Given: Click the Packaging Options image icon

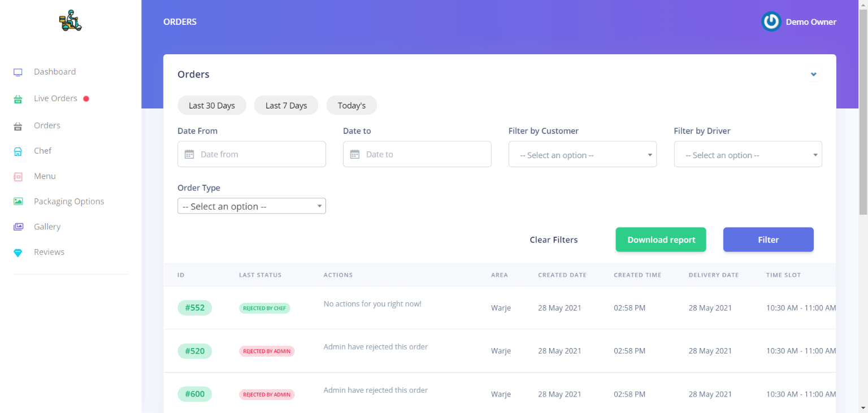Looking at the screenshot, I should click(18, 202).
